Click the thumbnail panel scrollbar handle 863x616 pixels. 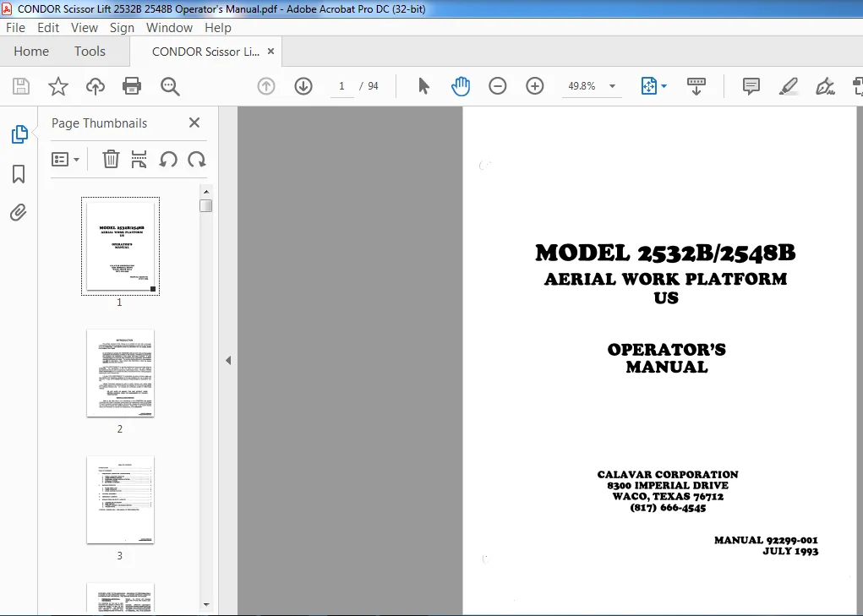(206, 205)
